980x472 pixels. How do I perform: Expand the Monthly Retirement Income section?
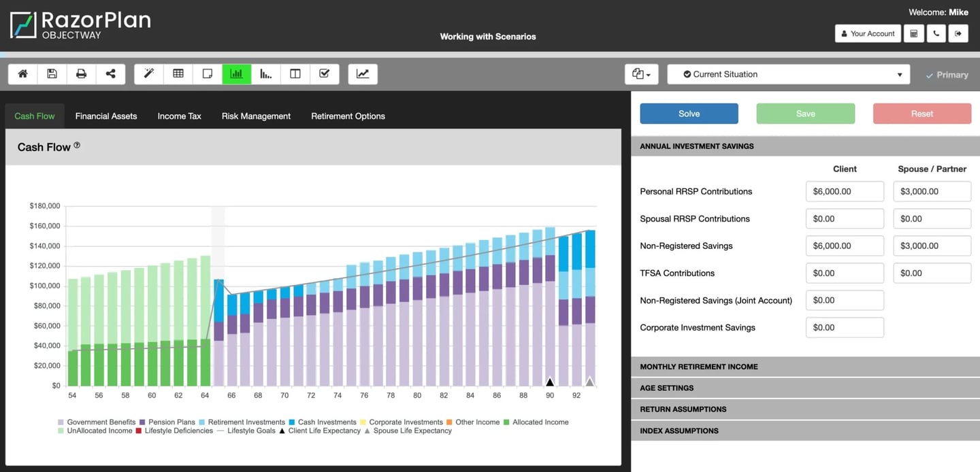point(805,367)
